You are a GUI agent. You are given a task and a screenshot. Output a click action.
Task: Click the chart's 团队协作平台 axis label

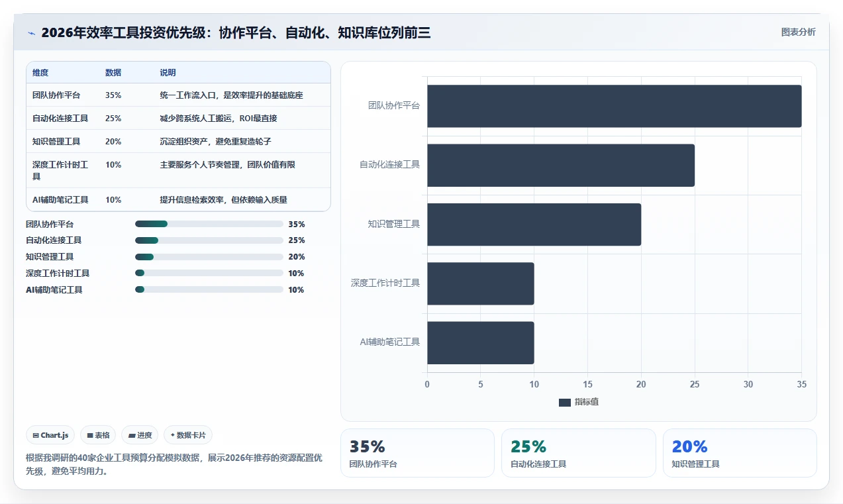click(394, 105)
